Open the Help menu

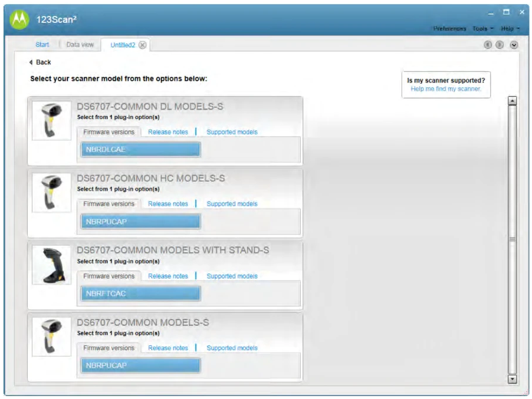[x=510, y=28]
